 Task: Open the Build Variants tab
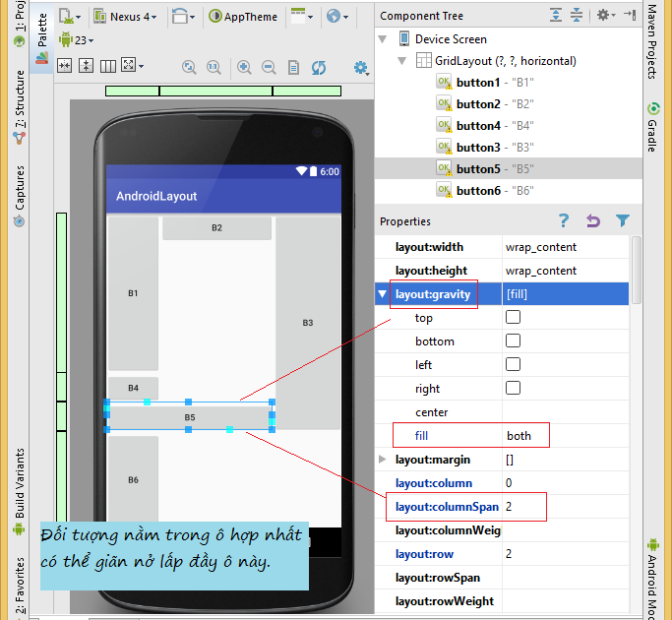[20, 491]
